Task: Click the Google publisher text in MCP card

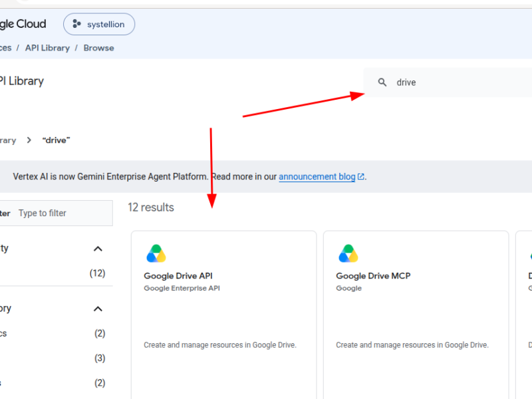Action: tap(348, 288)
